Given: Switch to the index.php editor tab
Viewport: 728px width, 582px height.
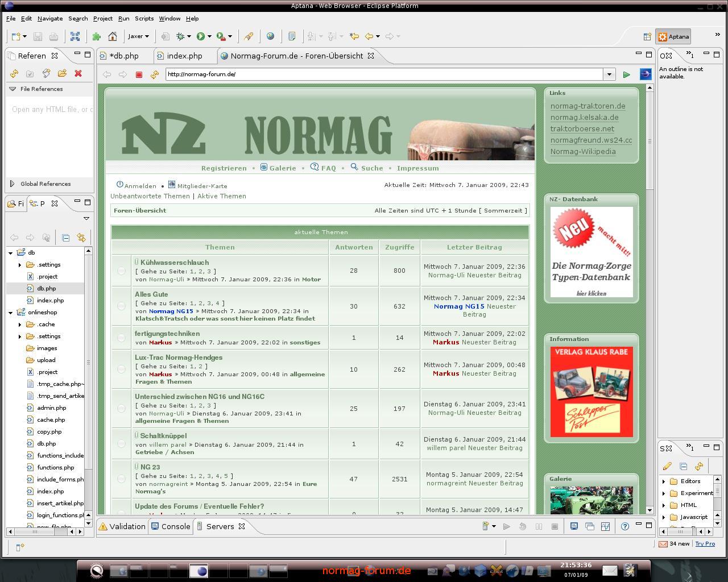Looking at the screenshot, I should (x=184, y=56).
